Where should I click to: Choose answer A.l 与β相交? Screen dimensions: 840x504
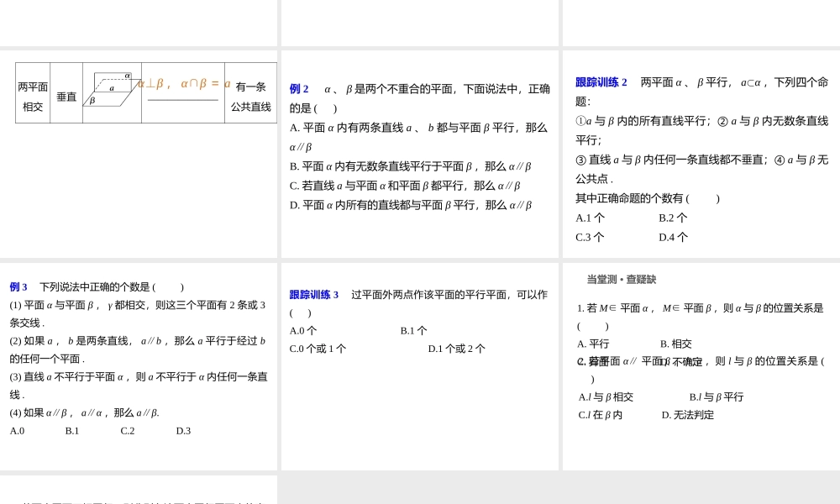(x=606, y=396)
